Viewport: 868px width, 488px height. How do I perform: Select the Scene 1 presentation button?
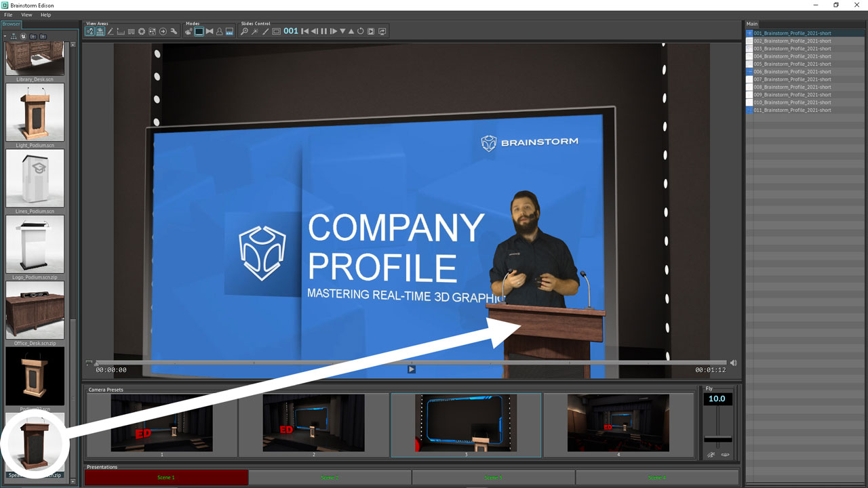[166, 478]
